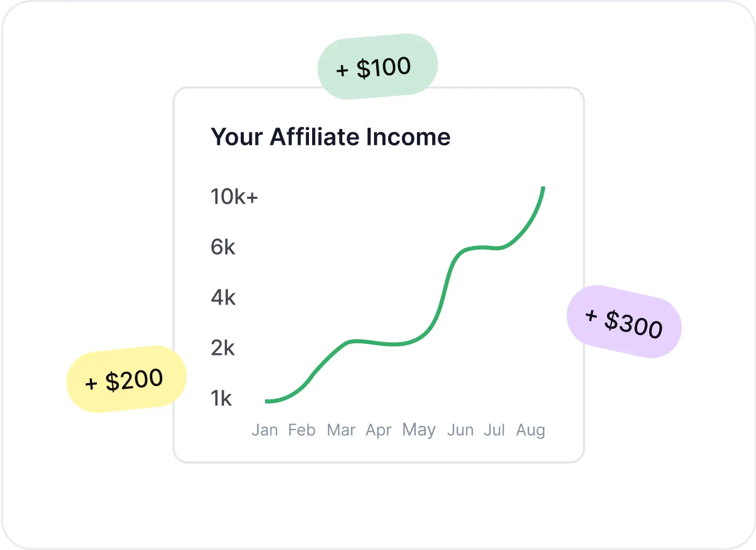Click the Aug month label

point(531,430)
